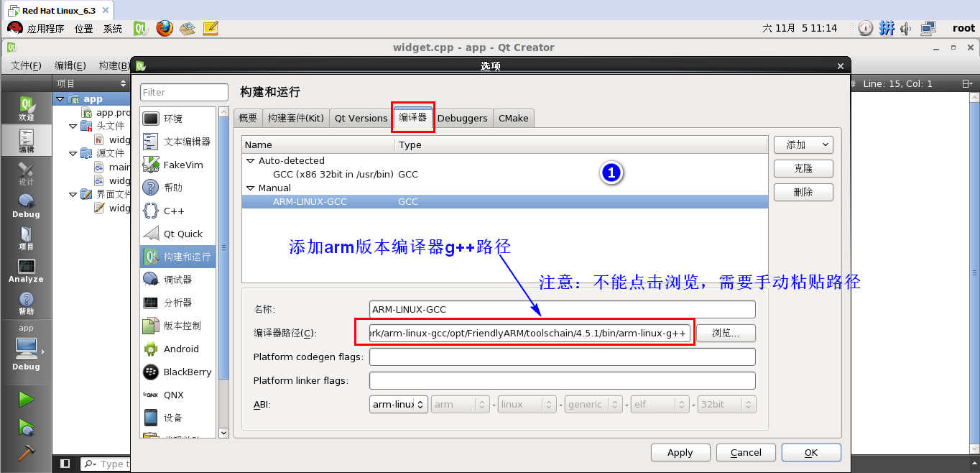Open the volume control in system tray
This screenshot has height=473, width=980.
[x=906, y=28]
